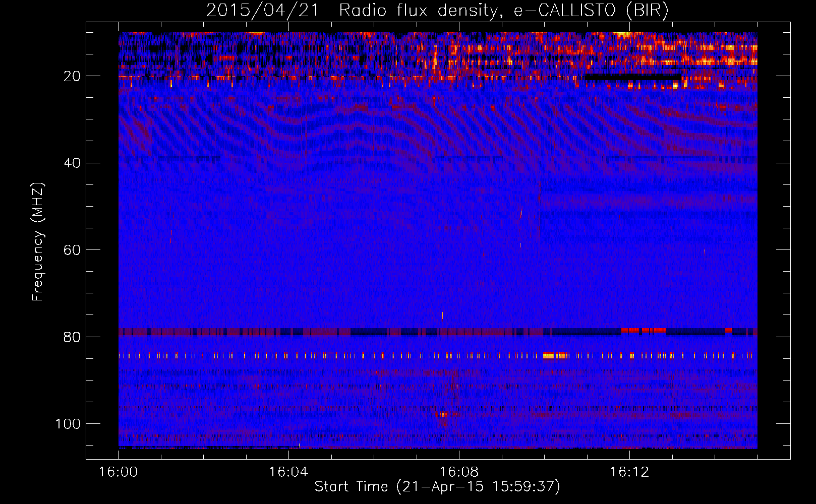
Task: Click the '60' frequency tick label
Action: coord(73,250)
